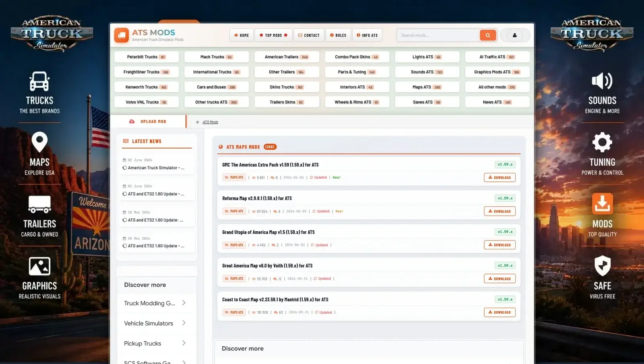This screenshot has width=644, height=364.
Task: Expand the Vehicle Simulators chevron
Action: tap(184, 323)
